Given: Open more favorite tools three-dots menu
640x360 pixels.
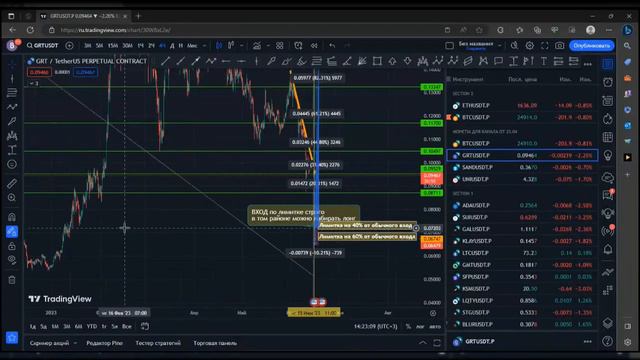Looking at the screenshot, I should point(587,64).
